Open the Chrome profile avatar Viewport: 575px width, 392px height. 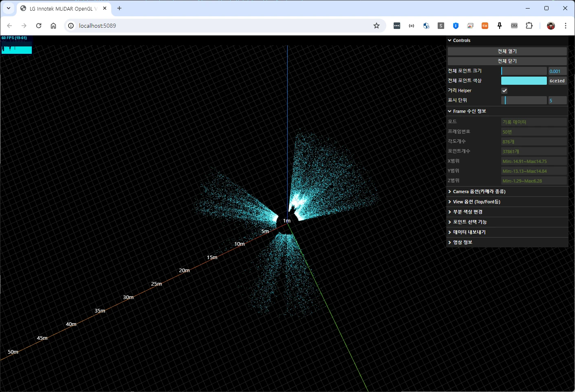tap(551, 26)
